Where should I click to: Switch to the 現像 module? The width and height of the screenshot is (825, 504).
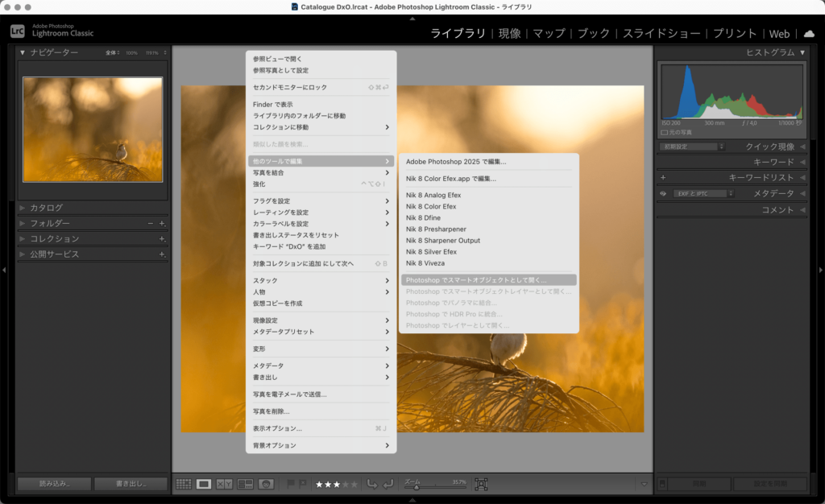tap(509, 34)
